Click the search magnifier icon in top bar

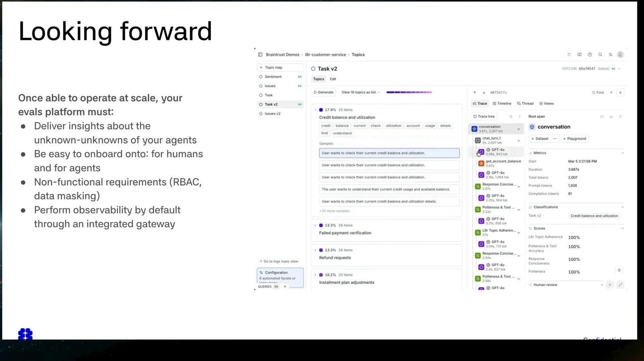(600, 55)
